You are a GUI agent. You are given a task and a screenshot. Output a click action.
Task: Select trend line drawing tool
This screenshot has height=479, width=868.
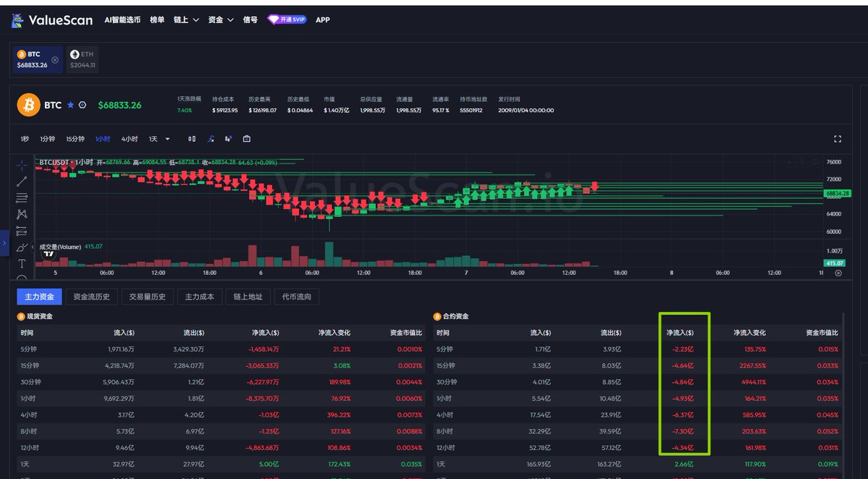click(22, 182)
